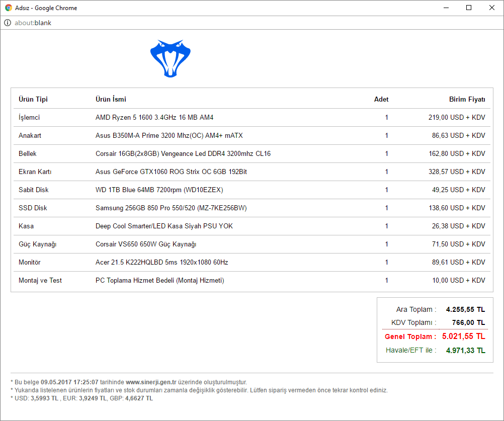Click the 5.021,55 TL grand total

(x=463, y=336)
